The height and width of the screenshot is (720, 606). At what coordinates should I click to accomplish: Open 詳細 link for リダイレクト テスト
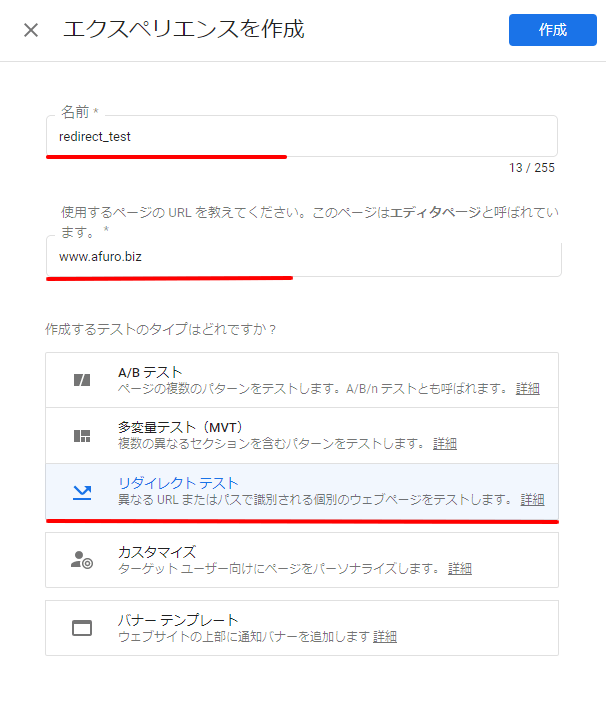tap(533, 500)
